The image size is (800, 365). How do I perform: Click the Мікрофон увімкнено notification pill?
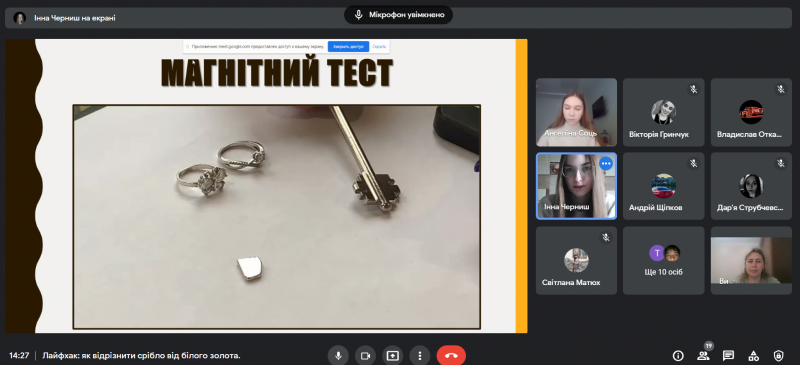pos(398,15)
